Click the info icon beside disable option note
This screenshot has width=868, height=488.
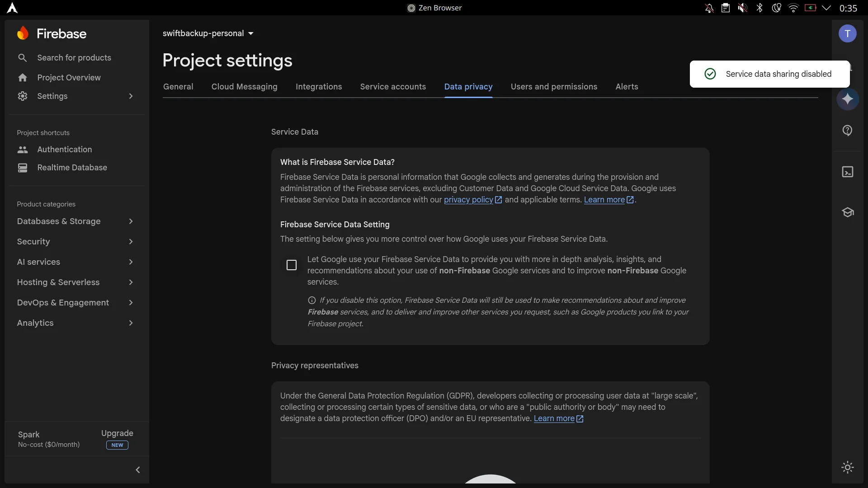tap(312, 300)
